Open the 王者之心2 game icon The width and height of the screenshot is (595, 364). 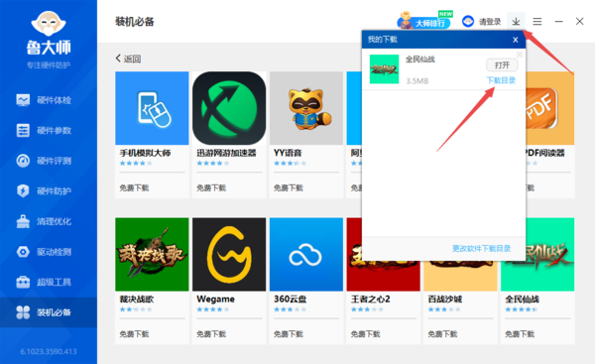(x=383, y=277)
